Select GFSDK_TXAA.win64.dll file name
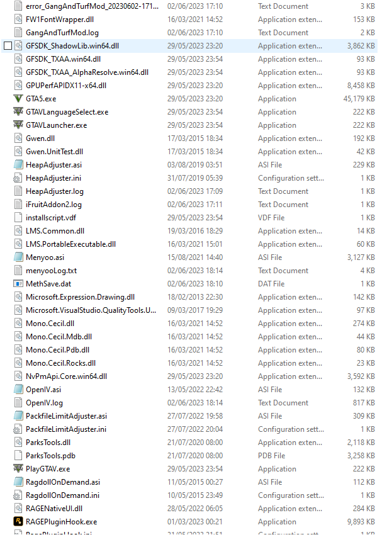The width and height of the screenshot is (392, 542). 63,59
